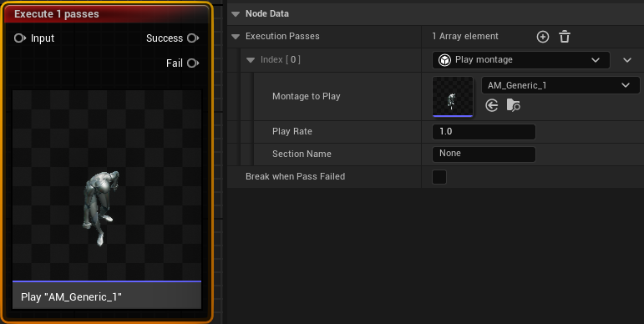Add an element to Execution Passes array
This screenshot has height=324, width=644.
(543, 37)
